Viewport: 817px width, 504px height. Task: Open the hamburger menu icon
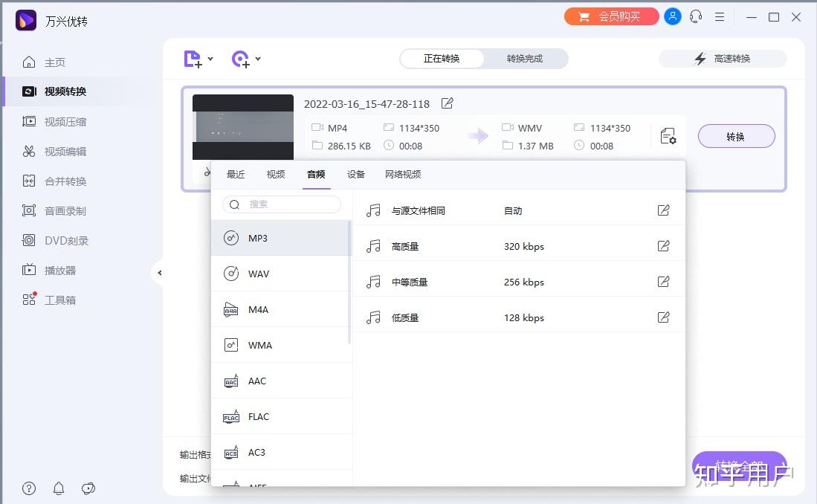(x=720, y=16)
